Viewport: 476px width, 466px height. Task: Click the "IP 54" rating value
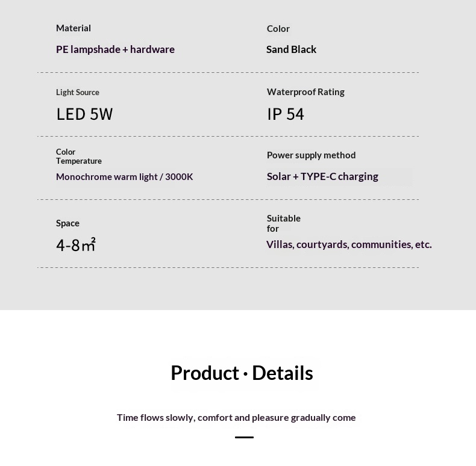point(286,114)
